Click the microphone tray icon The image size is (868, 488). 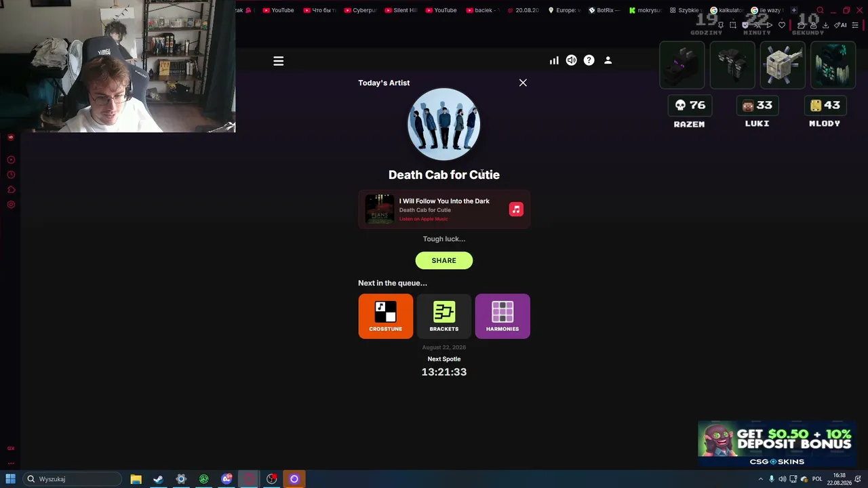(772, 479)
